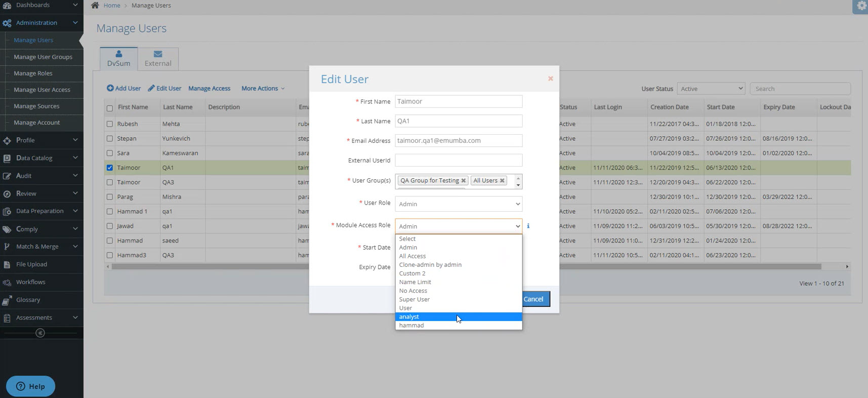This screenshot has width=868, height=398.
Task: Click the Workflows icon
Action: click(7, 282)
